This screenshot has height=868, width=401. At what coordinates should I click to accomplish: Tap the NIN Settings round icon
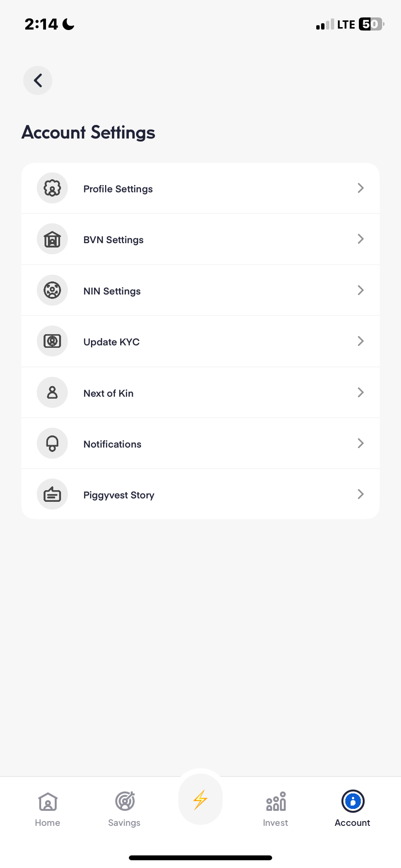point(52,291)
